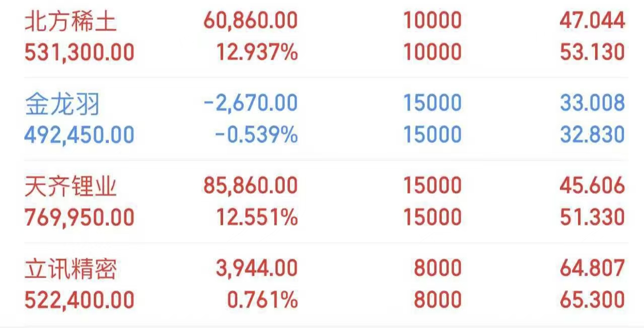Tap the 85,860.00 profit figure

coord(250,186)
